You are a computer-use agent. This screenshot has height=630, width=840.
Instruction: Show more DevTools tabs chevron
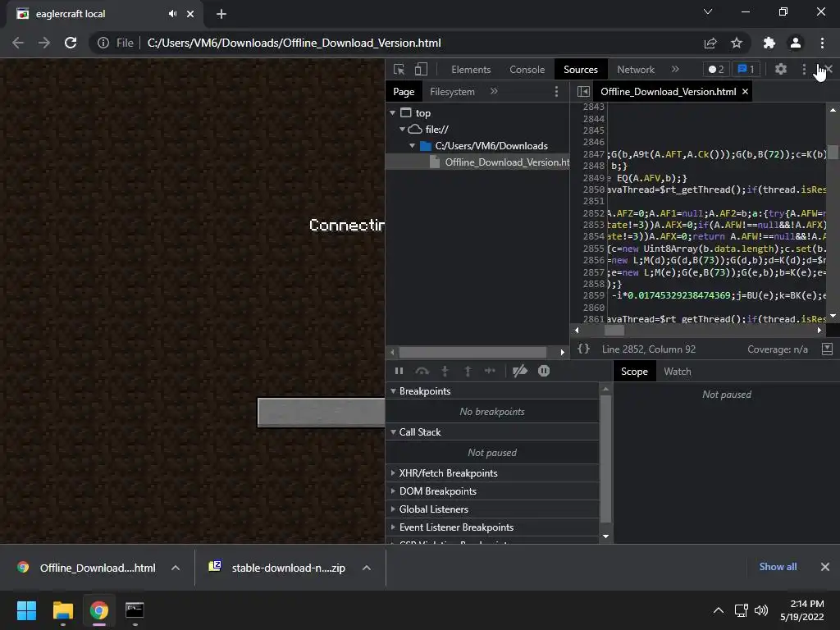point(675,69)
